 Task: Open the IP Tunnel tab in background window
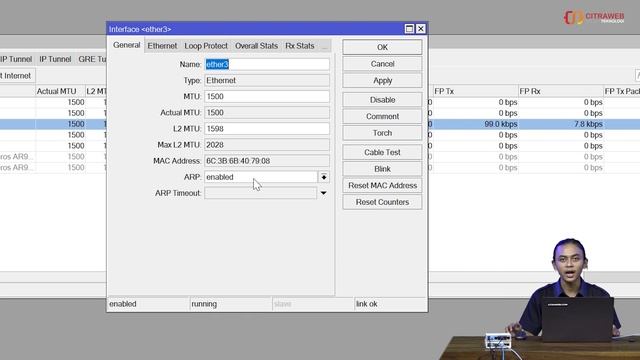pos(55,59)
